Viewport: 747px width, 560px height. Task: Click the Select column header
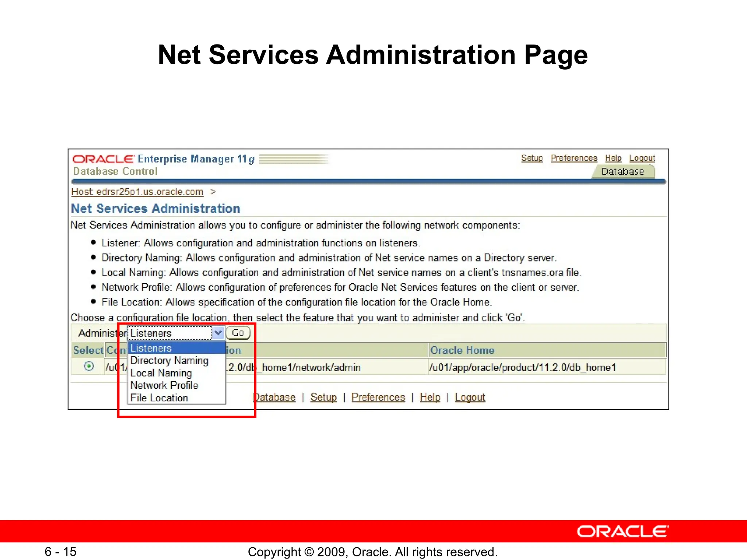pos(88,350)
